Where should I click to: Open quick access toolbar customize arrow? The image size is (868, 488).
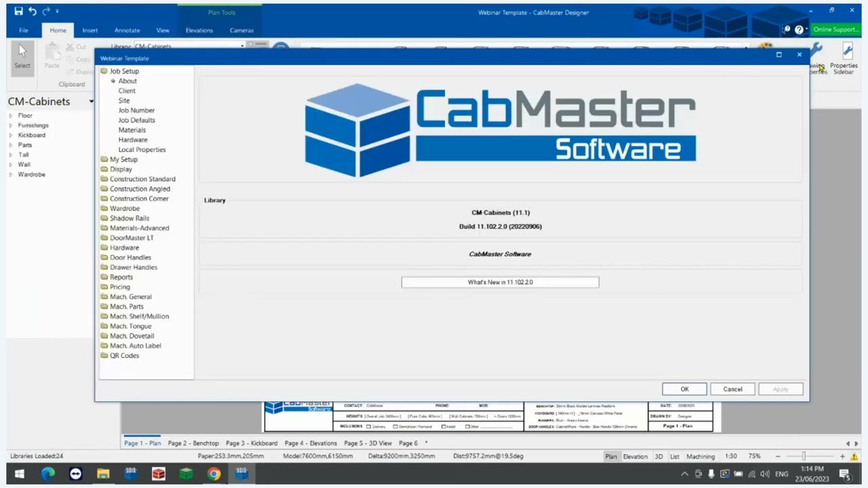tap(57, 12)
